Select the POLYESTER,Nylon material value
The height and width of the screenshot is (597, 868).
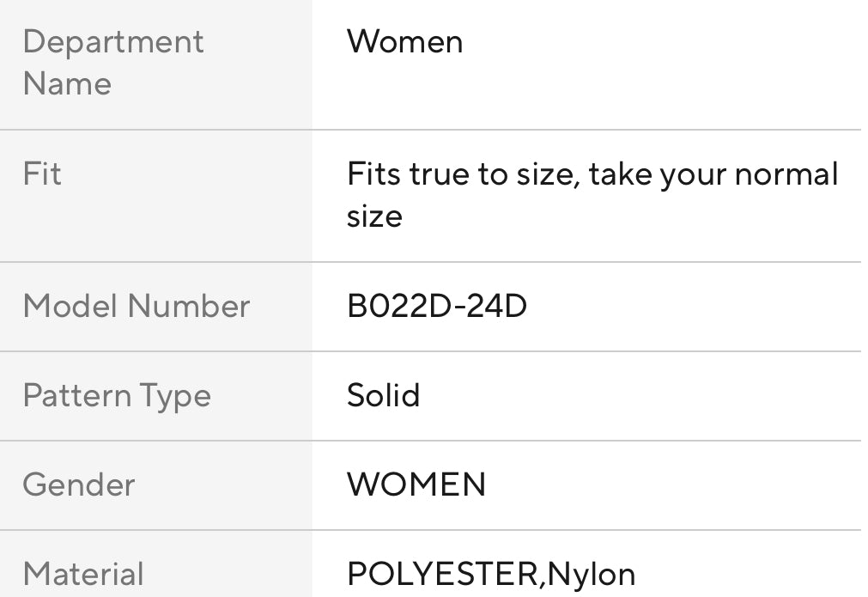pos(491,574)
